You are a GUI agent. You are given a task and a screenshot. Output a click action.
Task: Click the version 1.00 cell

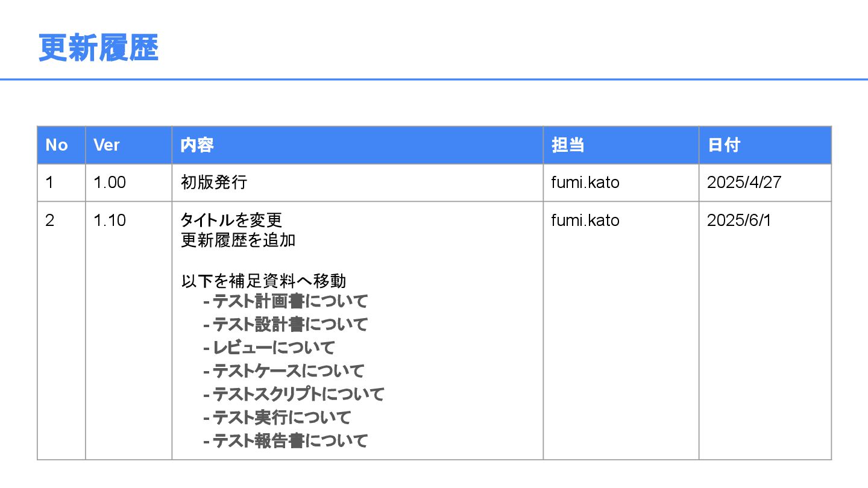[110, 183]
